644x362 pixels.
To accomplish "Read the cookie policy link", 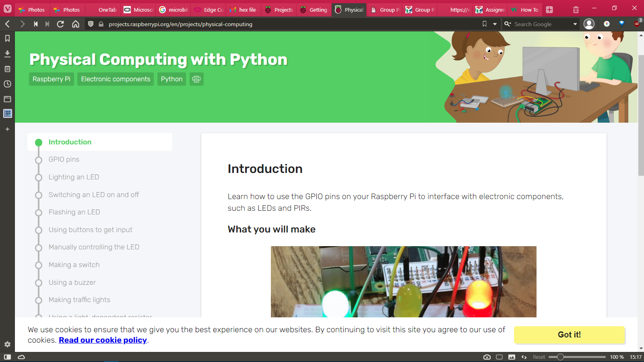I will pyautogui.click(x=103, y=340).
